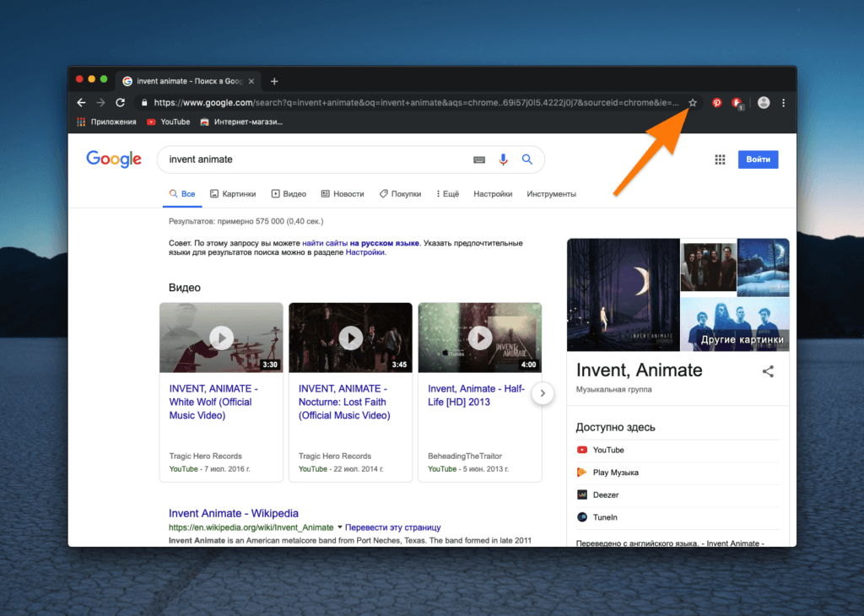The height and width of the screenshot is (616, 864).
Task: Open the red extension with badge
Action: 737,103
